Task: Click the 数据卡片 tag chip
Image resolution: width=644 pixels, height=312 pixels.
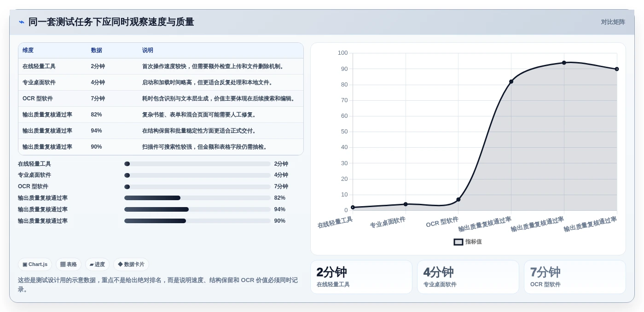Action: [x=131, y=264]
